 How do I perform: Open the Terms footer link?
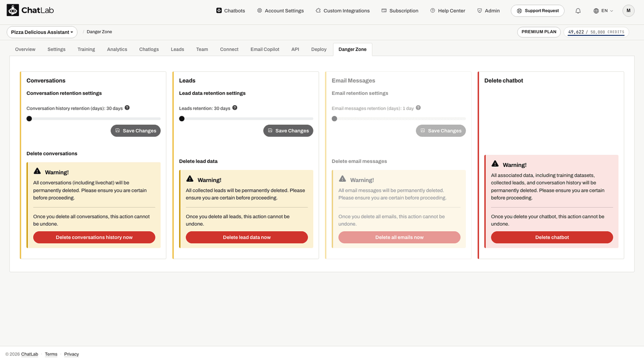click(51, 354)
